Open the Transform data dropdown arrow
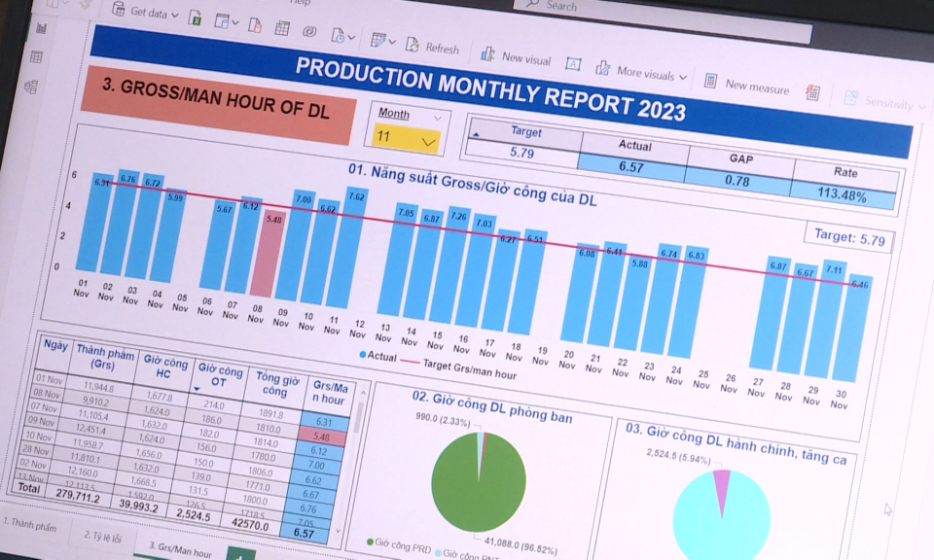Image resolution: width=934 pixels, height=560 pixels. coord(392,41)
